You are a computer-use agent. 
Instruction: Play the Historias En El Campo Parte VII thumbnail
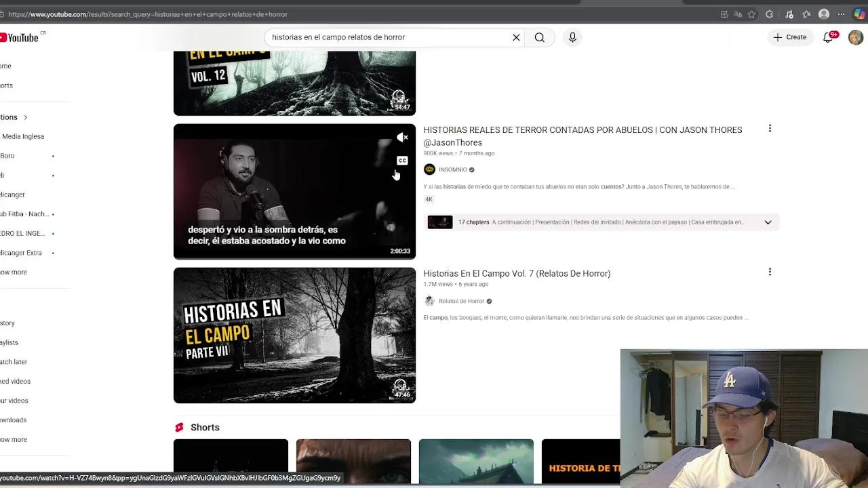coord(294,335)
